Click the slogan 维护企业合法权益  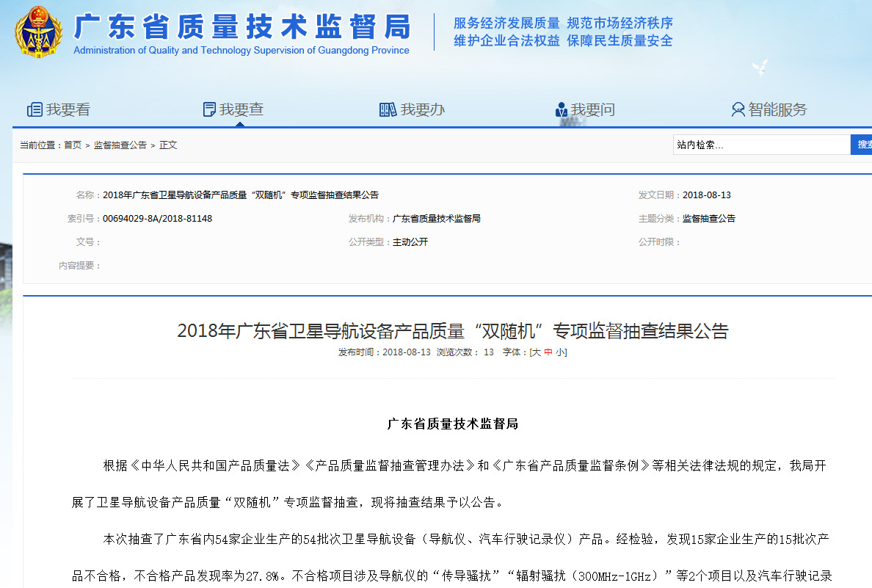coord(506,40)
